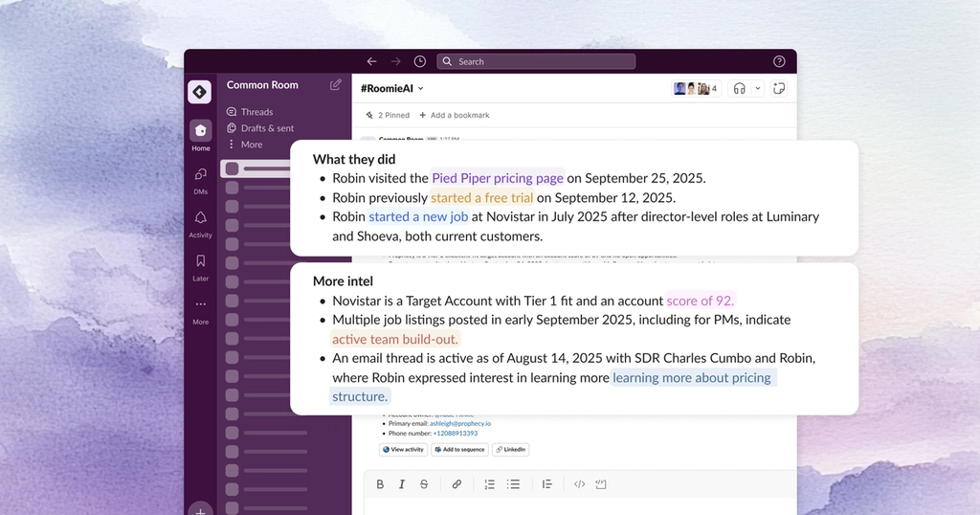Open the Later sidebar tab
This screenshot has height=515, width=980.
(201, 267)
